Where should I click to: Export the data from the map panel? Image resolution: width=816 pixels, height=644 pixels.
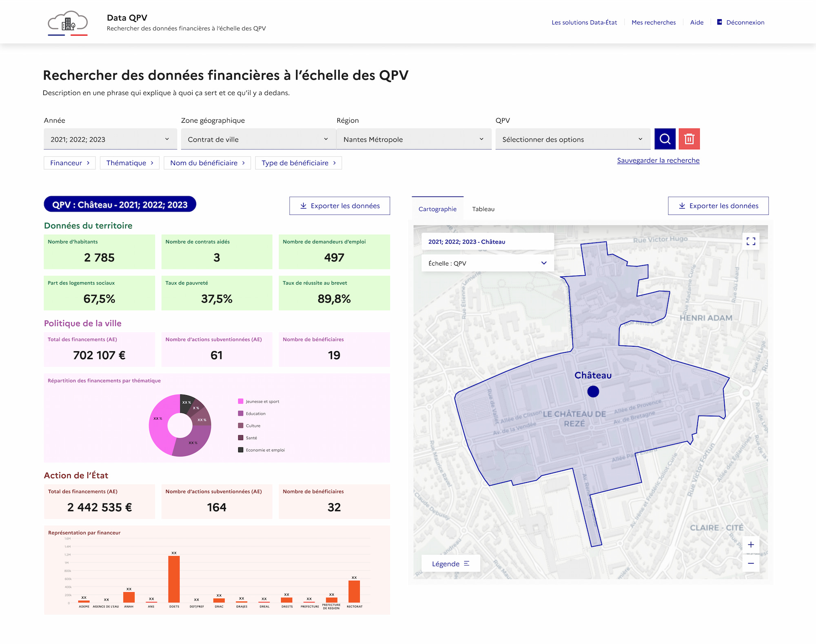coord(718,206)
